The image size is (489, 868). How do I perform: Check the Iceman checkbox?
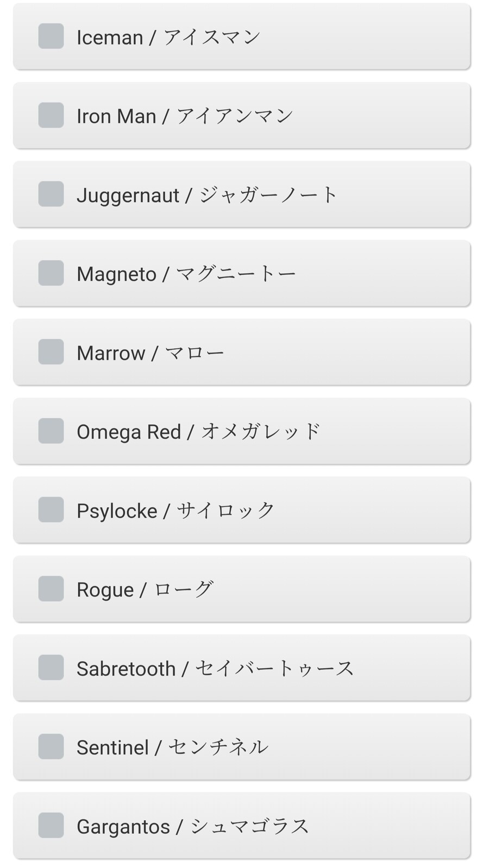point(51,36)
